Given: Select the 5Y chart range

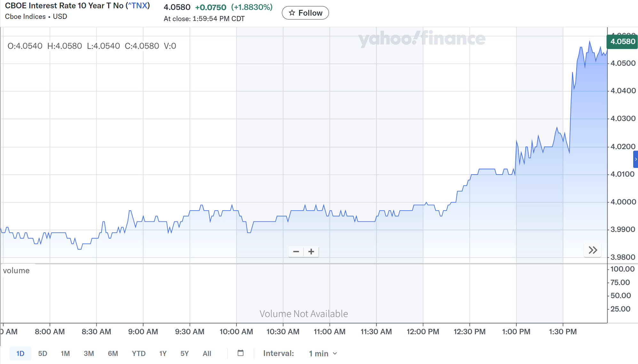Looking at the screenshot, I should coord(185,353).
